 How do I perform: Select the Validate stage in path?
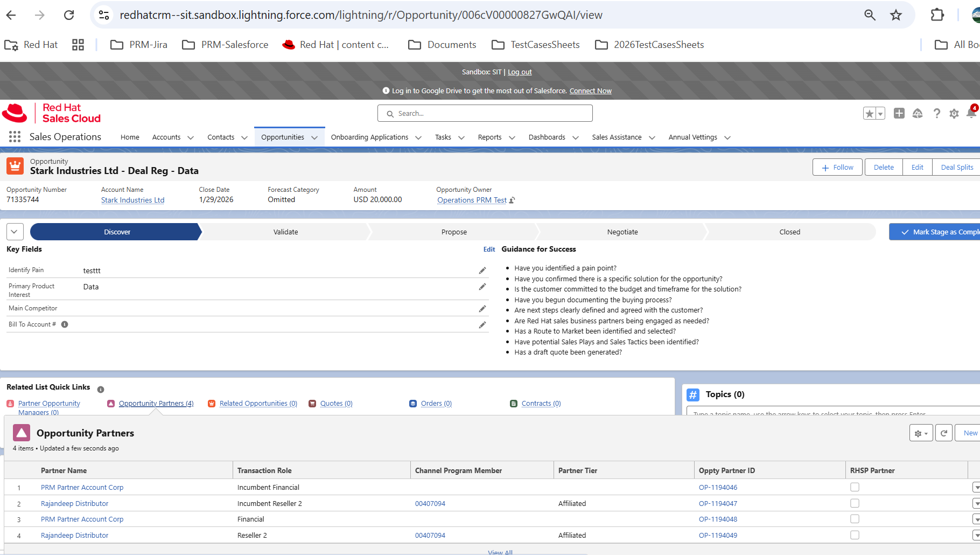[x=285, y=232]
